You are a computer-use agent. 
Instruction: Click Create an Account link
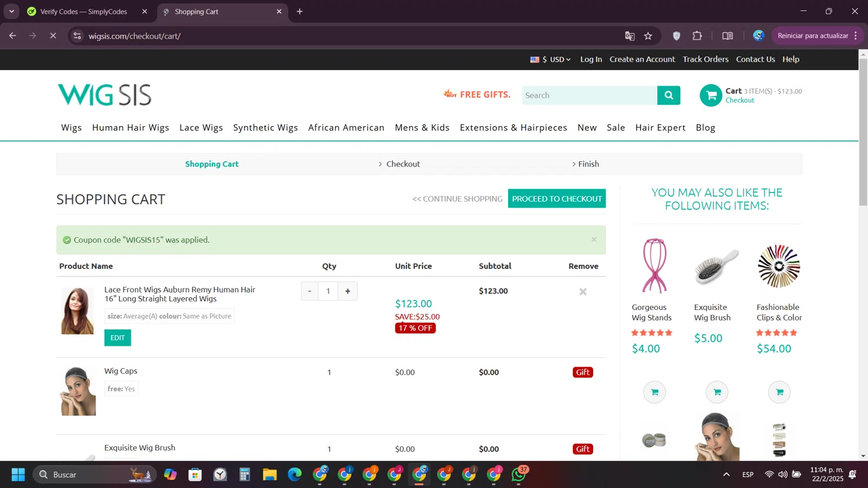[642, 59]
